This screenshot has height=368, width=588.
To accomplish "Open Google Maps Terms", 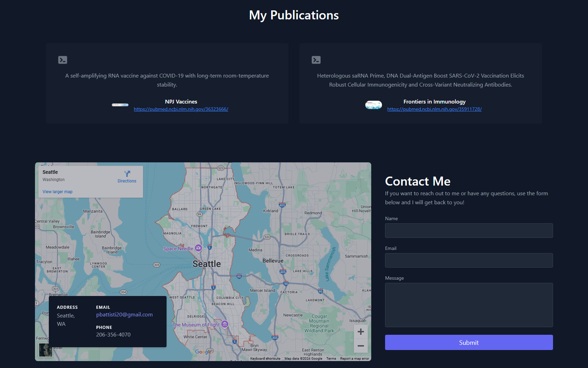I will [331, 359].
